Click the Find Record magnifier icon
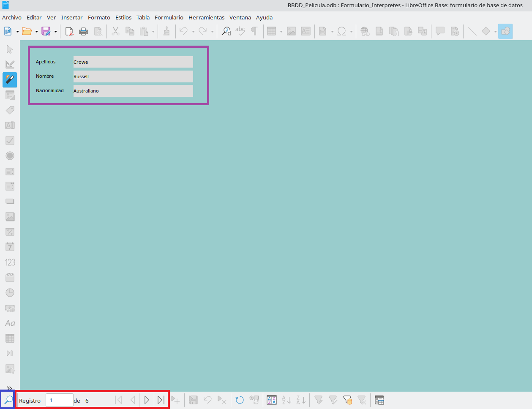 tap(8, 400)
